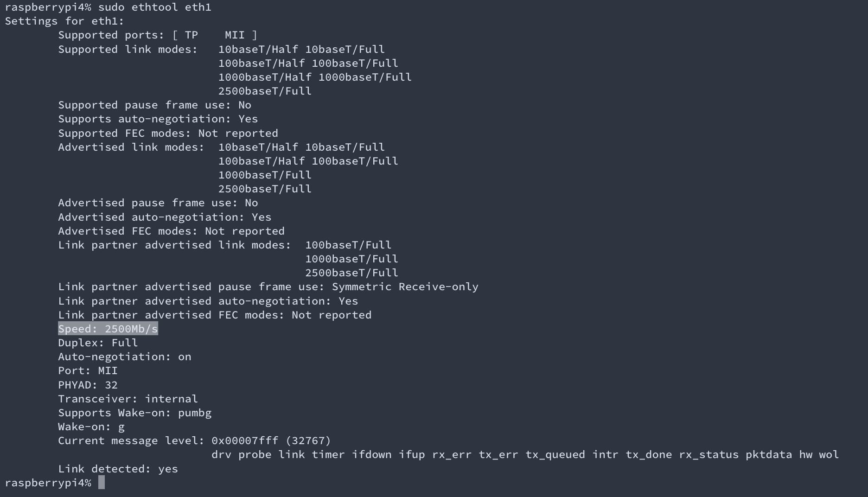Click the "Port: MII" line

point(88,370)
